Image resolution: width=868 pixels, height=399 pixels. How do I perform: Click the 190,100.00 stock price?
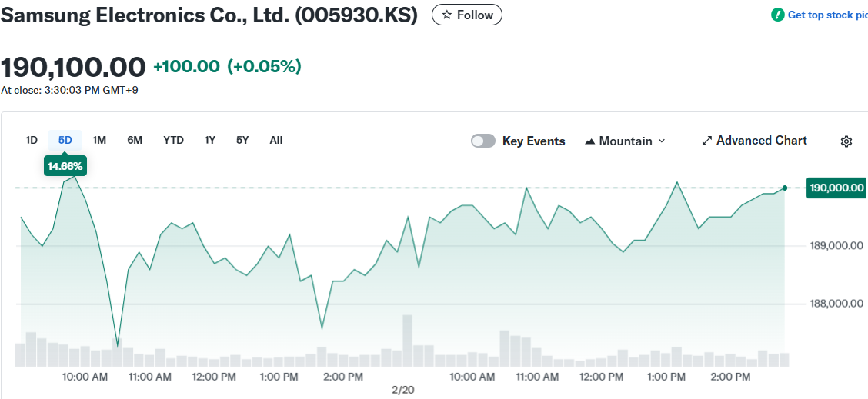[74, 67]
